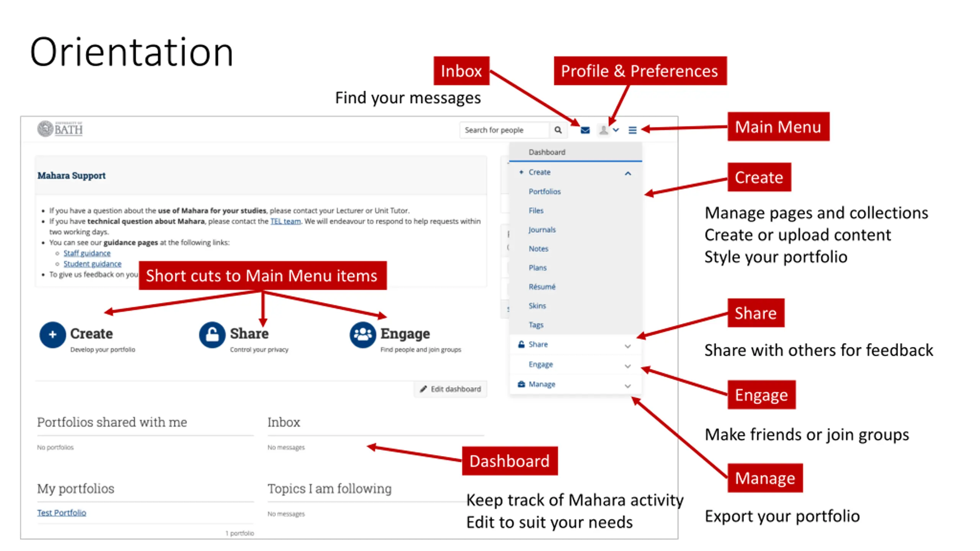Open Notes from the Create menu
This screenshot has width=980, height=551.
538,249
